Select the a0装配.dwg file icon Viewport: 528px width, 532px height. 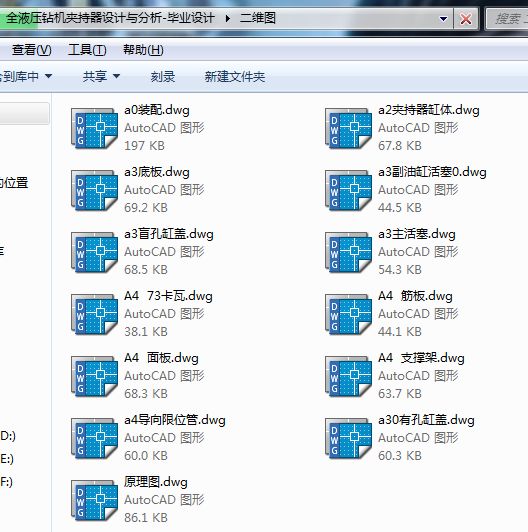(94, 129)
